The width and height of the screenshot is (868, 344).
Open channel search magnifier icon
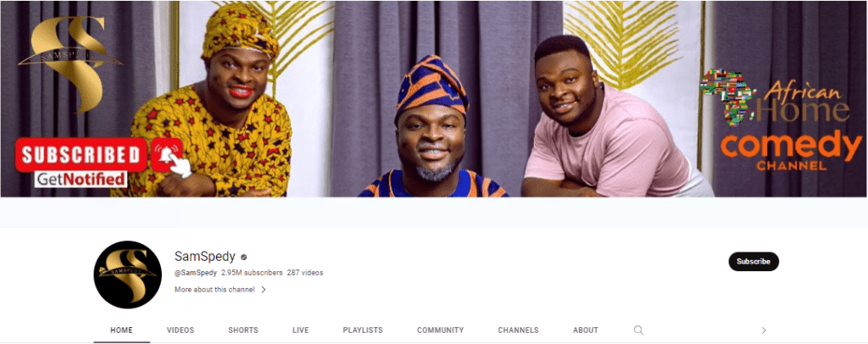point(638,330)
